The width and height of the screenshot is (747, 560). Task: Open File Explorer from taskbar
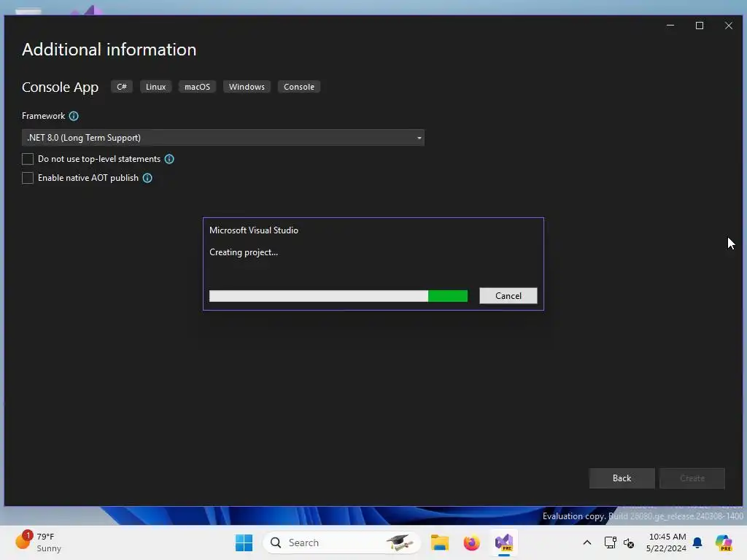[440, 542]
